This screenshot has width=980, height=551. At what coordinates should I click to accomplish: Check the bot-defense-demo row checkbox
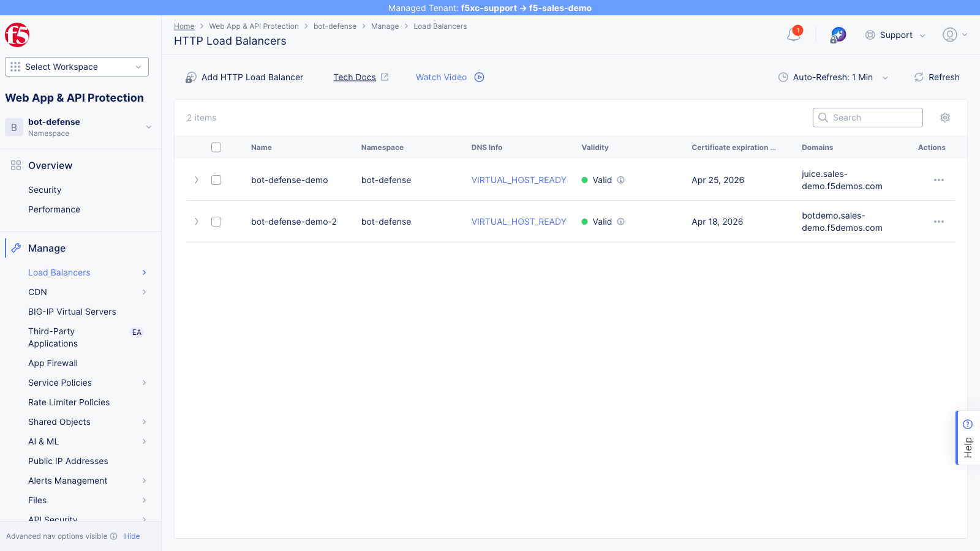(216, 180)
